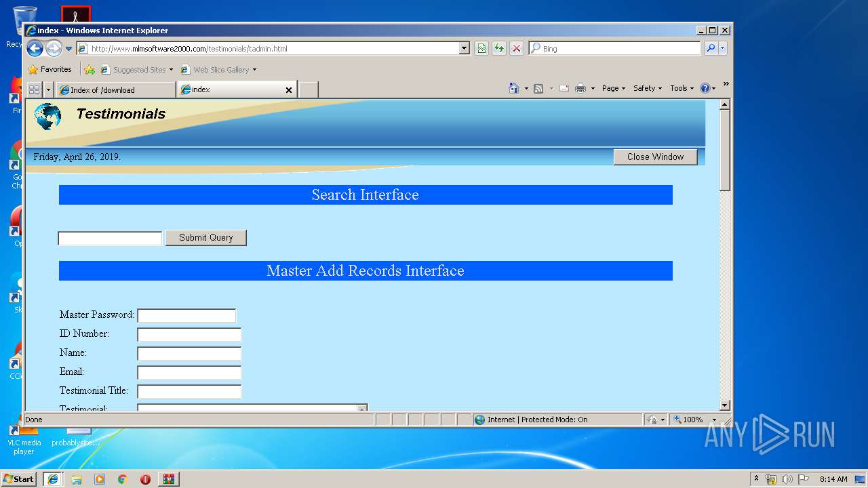Open WinRAR taskbar icon

169,479
